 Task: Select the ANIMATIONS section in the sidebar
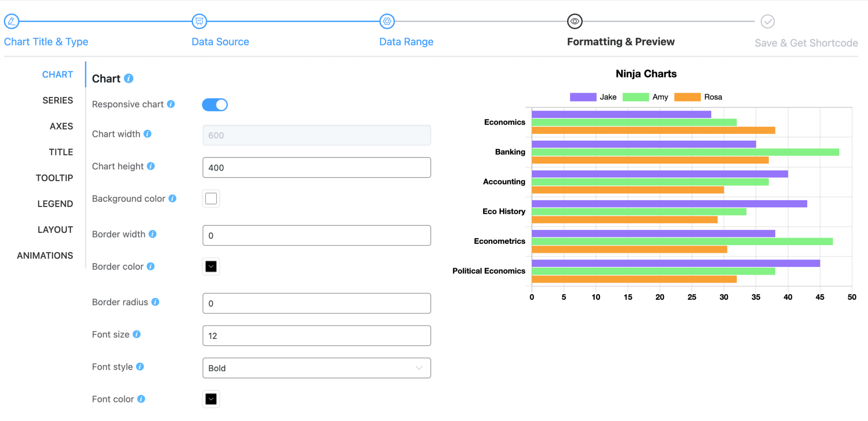point(45,255)
